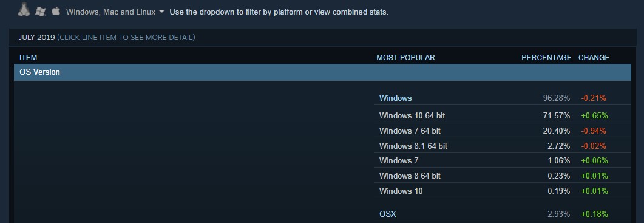
Task: Click the OSX category link
Action: pos(388,214)
